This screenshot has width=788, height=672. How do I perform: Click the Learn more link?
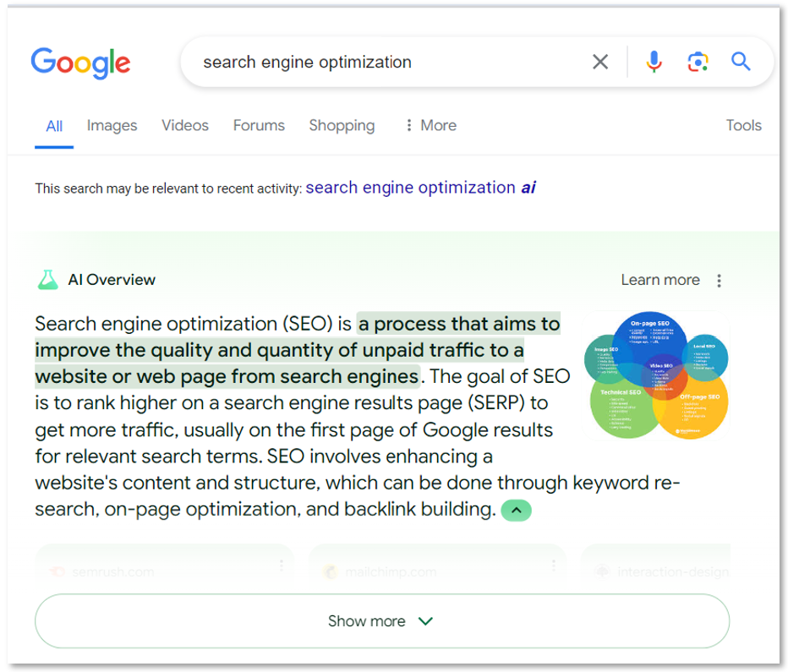pos(660,280)
